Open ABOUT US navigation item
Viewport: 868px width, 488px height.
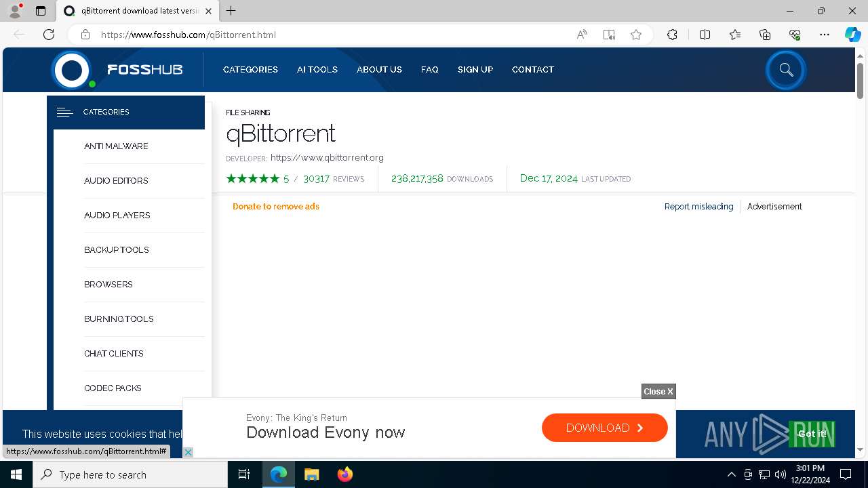(x=379, y=70)
